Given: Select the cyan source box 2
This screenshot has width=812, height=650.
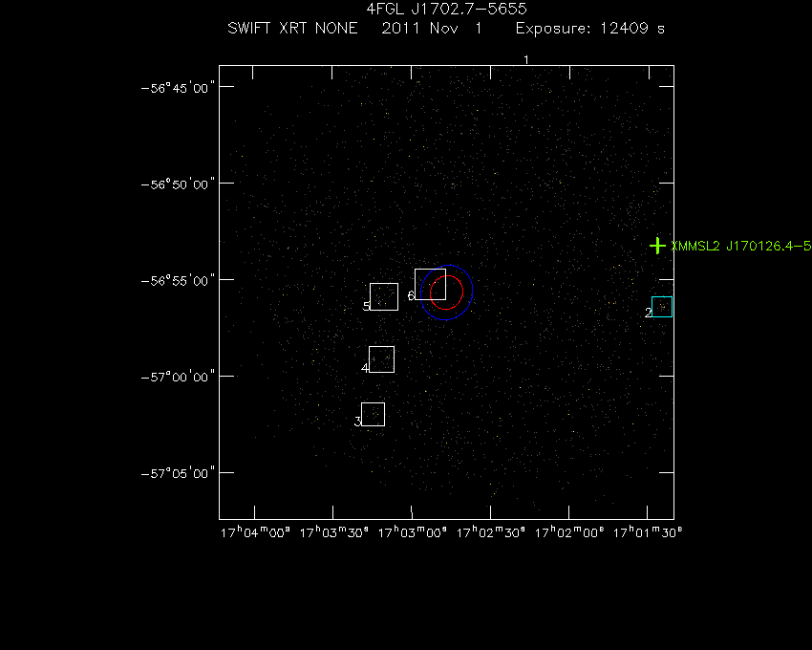Looking at the screenshot, I should click(662, 307).
